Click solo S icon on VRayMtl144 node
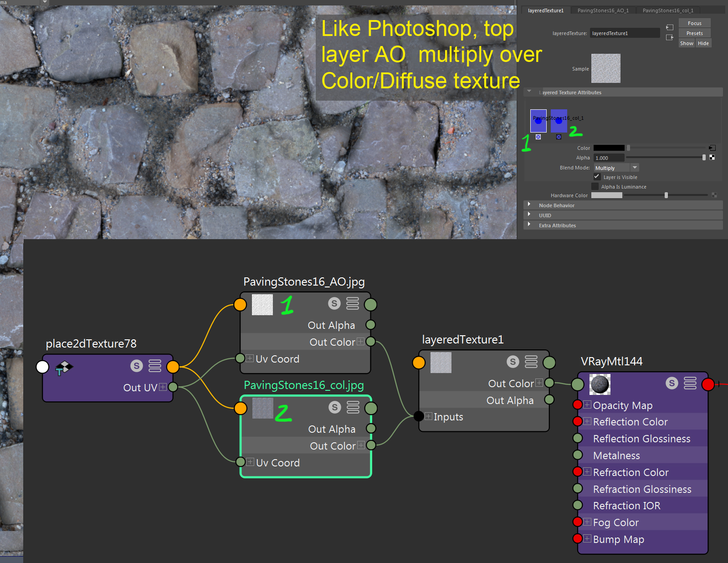728x563 pixels. (672, 383)
